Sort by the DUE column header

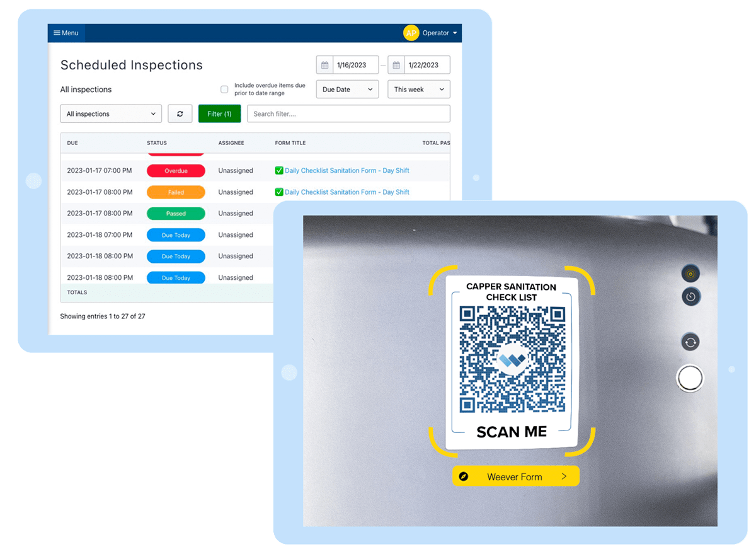coord(72,143)
